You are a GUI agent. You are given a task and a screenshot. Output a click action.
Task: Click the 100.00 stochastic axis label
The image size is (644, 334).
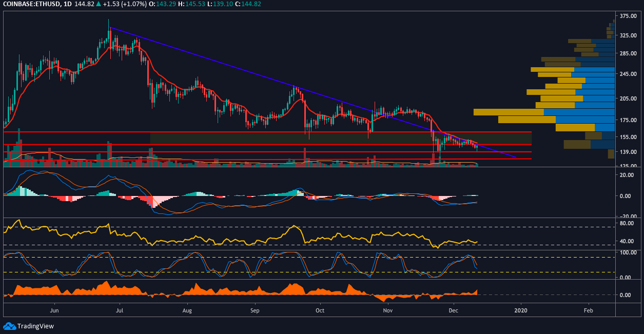[x=628, y=253]
